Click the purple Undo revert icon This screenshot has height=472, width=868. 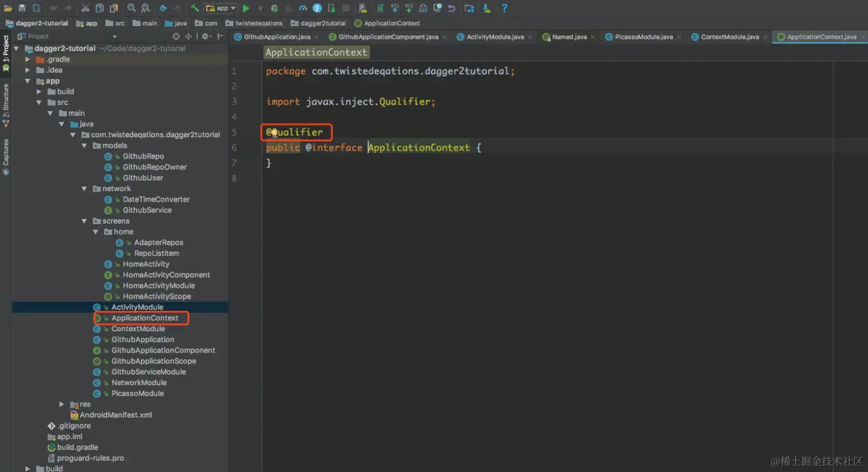click(451, 8)
